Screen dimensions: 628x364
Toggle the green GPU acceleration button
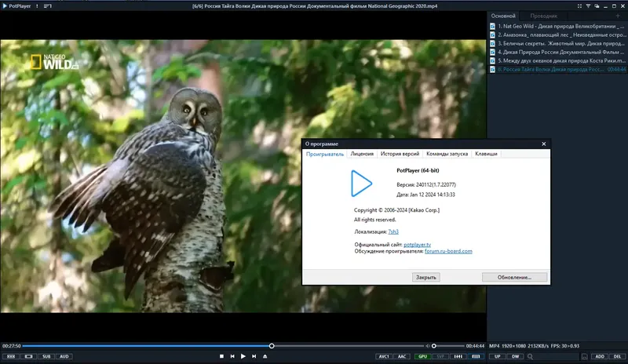422,356
